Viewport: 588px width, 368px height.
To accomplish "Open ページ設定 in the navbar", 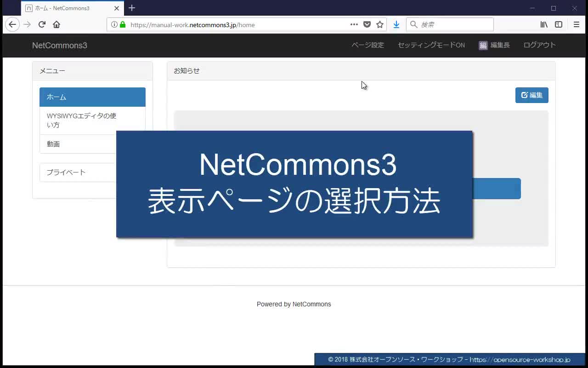I will [x=367, y=45].
